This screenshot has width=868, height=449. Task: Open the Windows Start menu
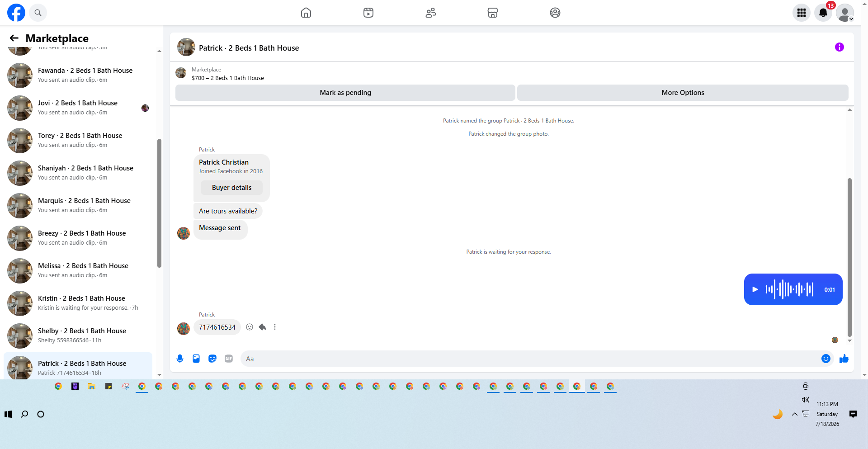tap(8, 414)
